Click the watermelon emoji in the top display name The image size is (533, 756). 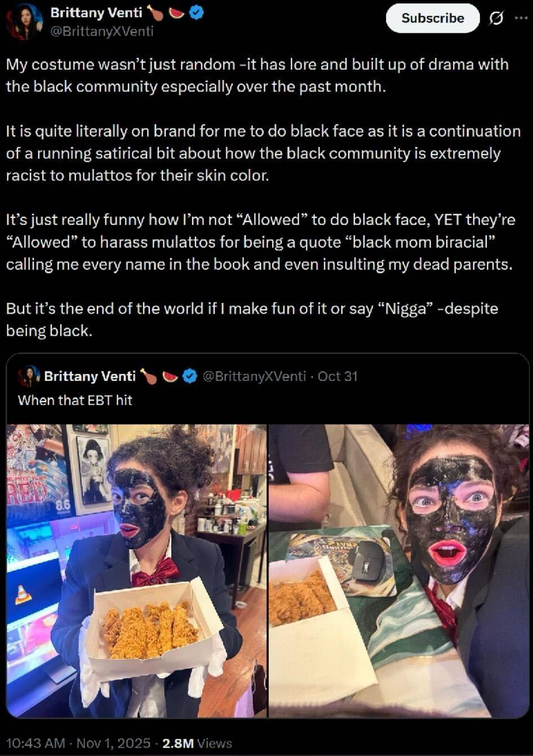(x=177, y=13)
